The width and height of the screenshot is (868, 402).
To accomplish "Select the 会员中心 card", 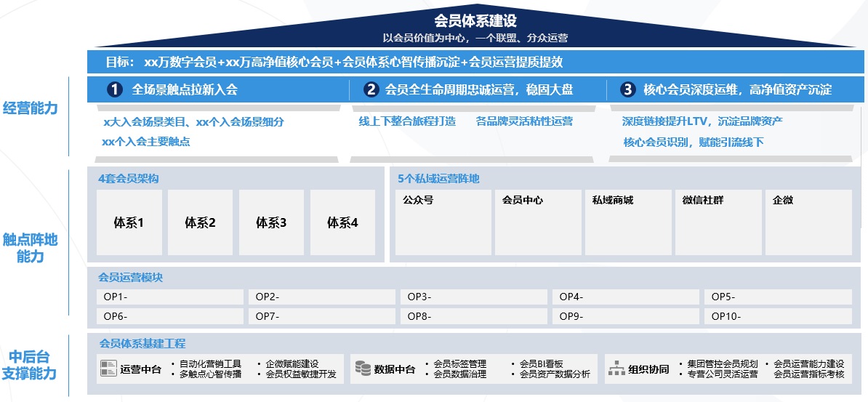I will point(537,222).
